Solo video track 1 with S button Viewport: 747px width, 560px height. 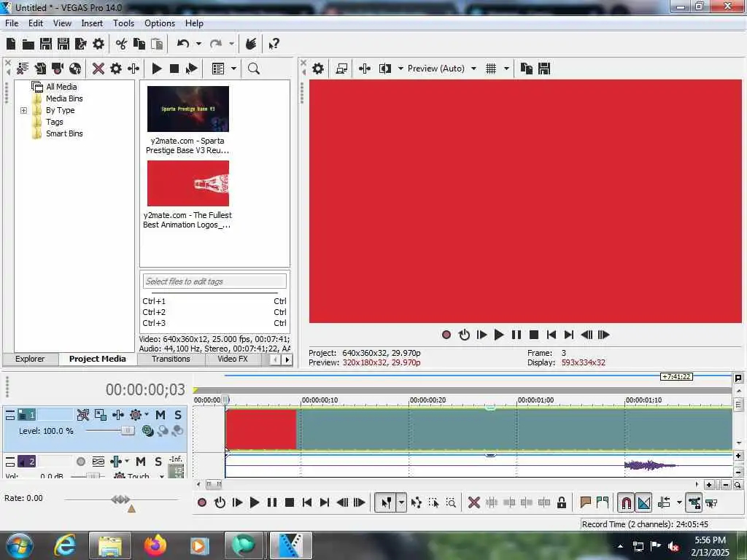pos(178,415)
